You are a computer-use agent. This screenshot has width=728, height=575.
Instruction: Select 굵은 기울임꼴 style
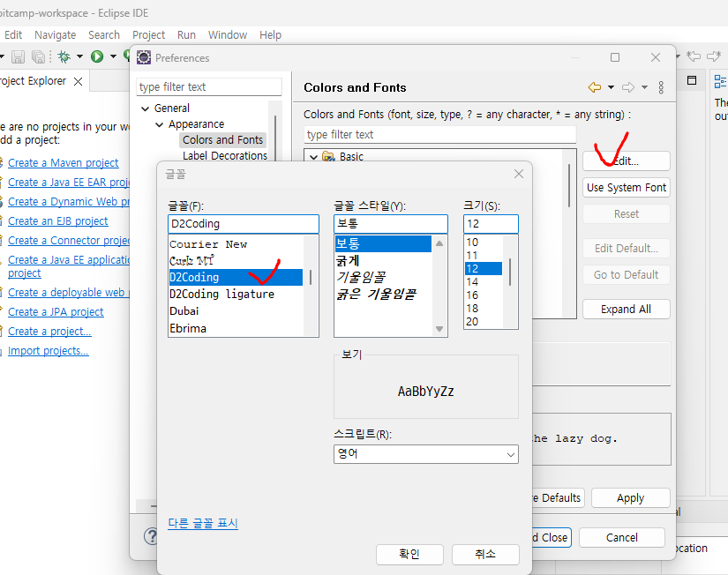pos(383,294)
